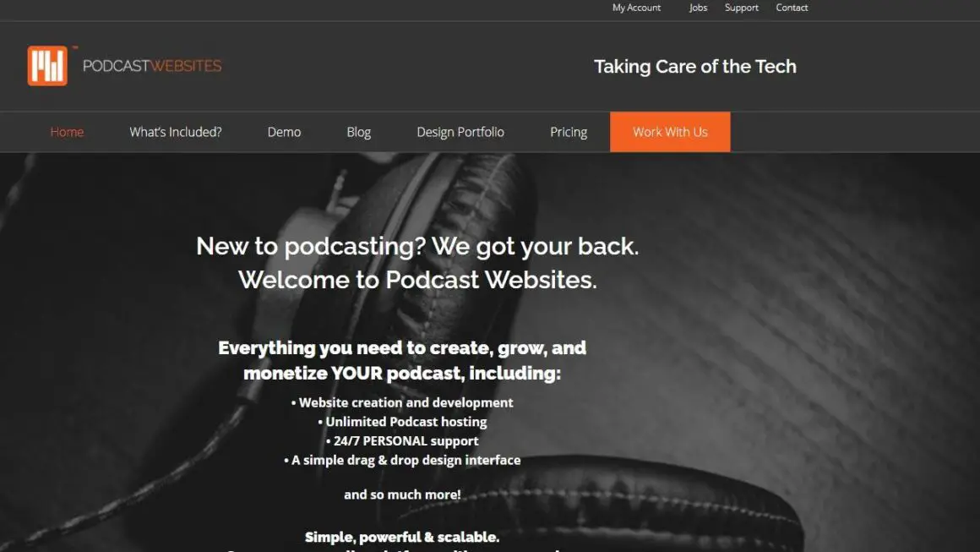Select the Home navigation item
This screenshot has height=552, width=980.
(x=67, y=132)
